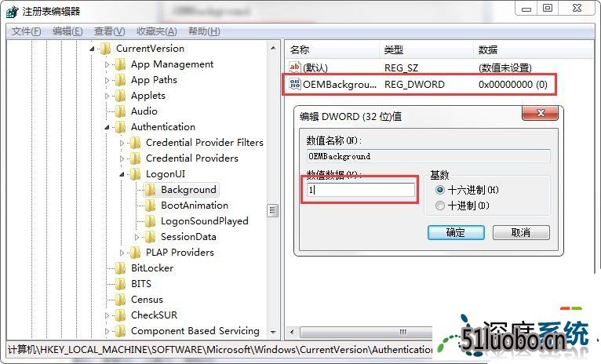Click the 取消 cancel button

point(520,232)
